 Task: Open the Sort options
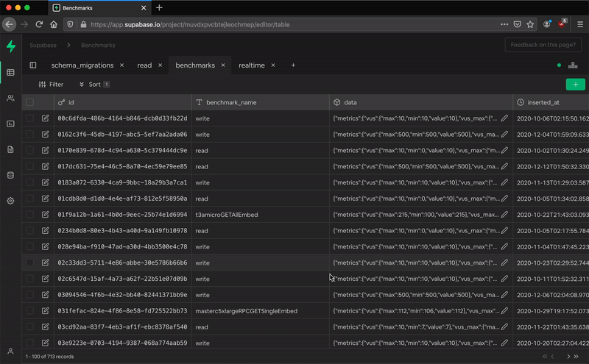coord(94,85)
